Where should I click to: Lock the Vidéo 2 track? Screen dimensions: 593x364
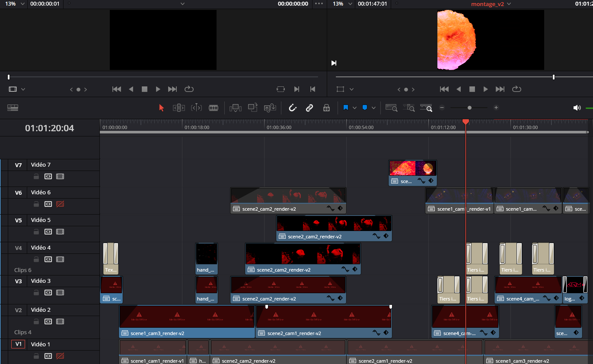click(36, 322)
